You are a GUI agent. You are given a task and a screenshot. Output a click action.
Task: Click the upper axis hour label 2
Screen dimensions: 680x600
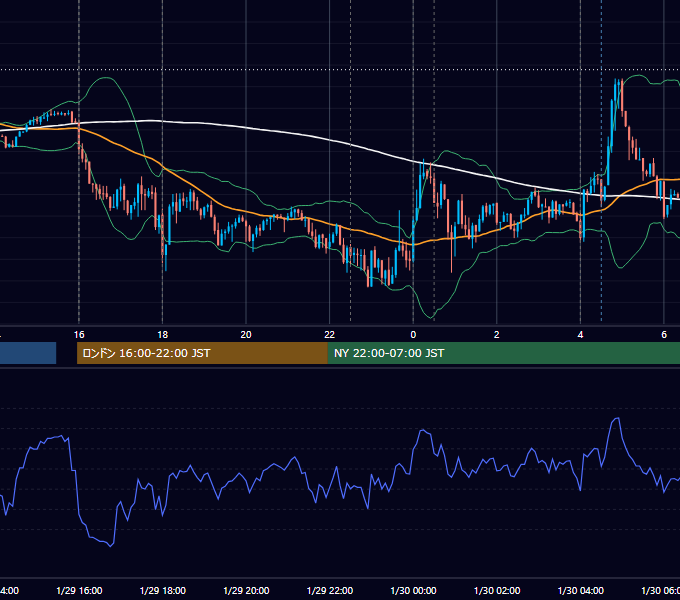pos(497,335)
